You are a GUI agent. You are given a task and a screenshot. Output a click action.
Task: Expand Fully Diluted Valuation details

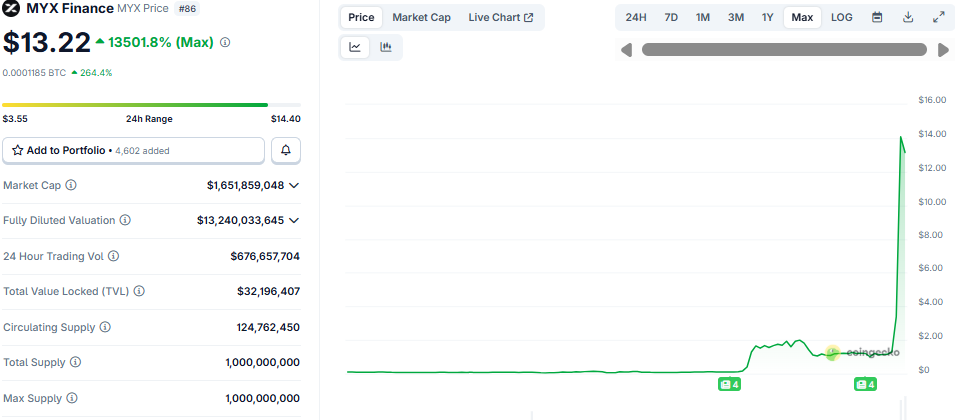pos(294,220)
